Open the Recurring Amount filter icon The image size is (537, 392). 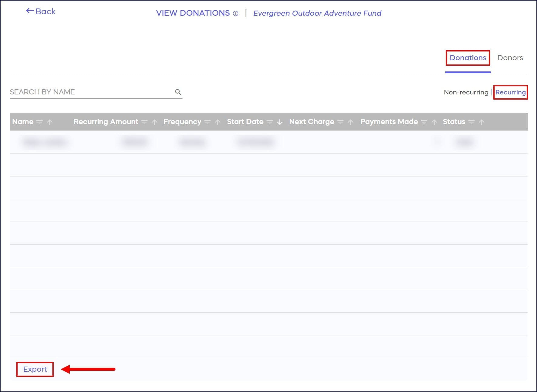(x=145, y=122)
